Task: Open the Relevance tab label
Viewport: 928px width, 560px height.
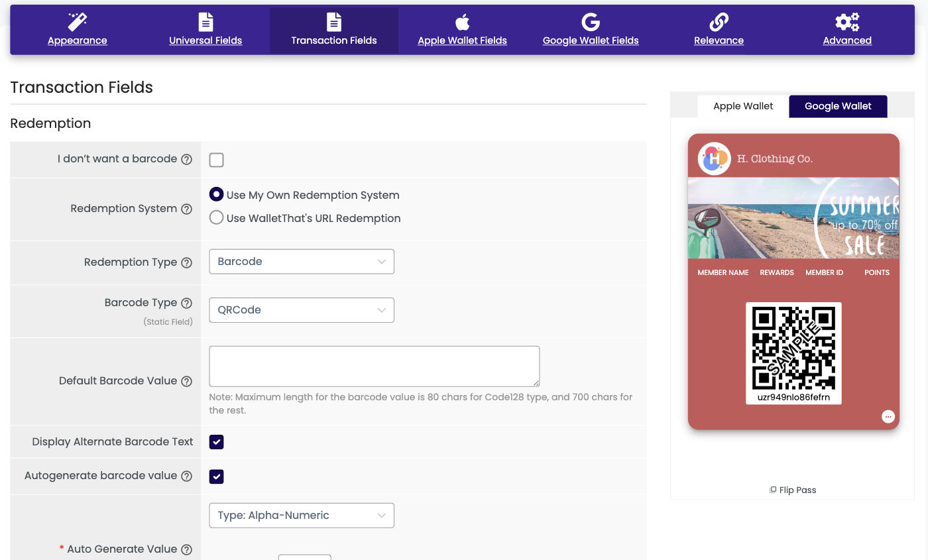Action: (719, 40)
